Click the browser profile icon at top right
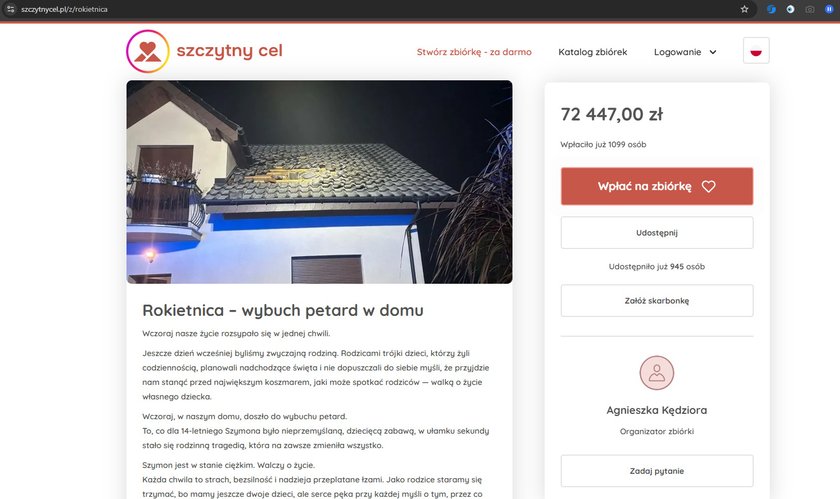The width and height of the screenshot is (840, 499). pyautogui.click(x=829, y=9)
